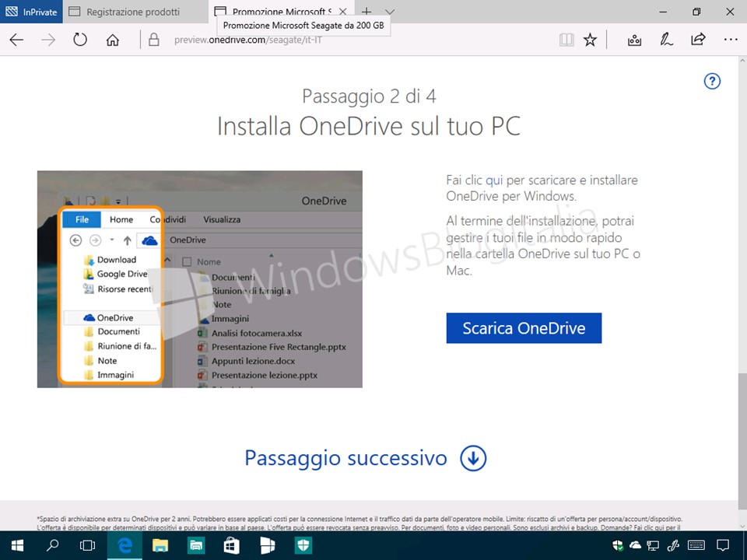
Task: Click the Edge taskbar icon
Action: 124,546
